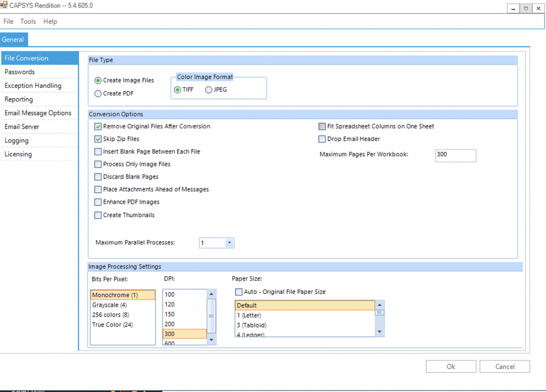Viewport: 546px width, 392px height.
Task: Click the DPI list scrollbar thumb
Action: point(211,316)
